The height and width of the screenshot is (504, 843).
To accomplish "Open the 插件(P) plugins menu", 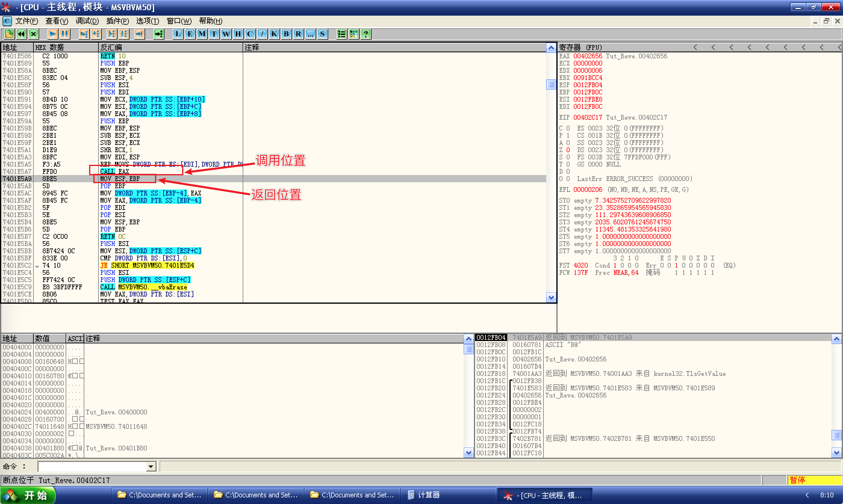I will click(x=117, y=21).
